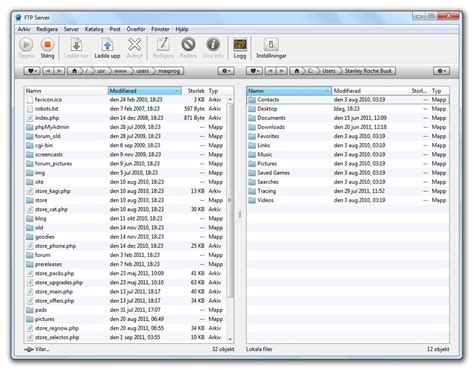Click the users path breadcrumb

coord(142,71)
